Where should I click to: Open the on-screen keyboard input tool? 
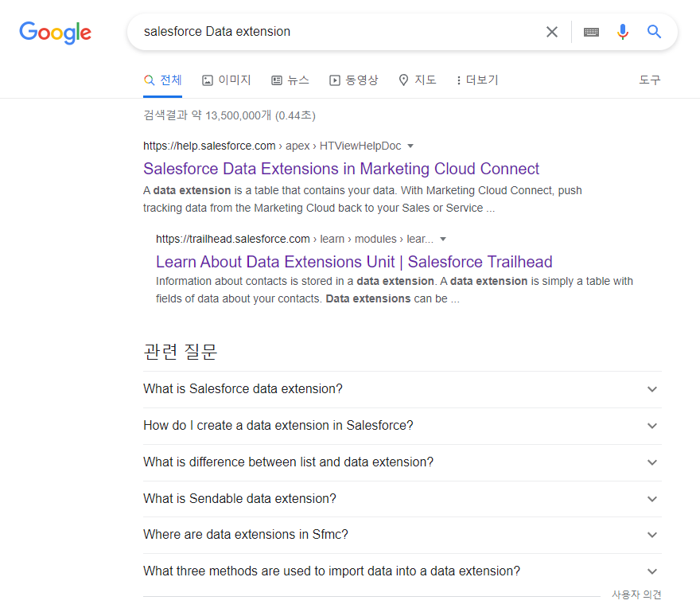591,32
